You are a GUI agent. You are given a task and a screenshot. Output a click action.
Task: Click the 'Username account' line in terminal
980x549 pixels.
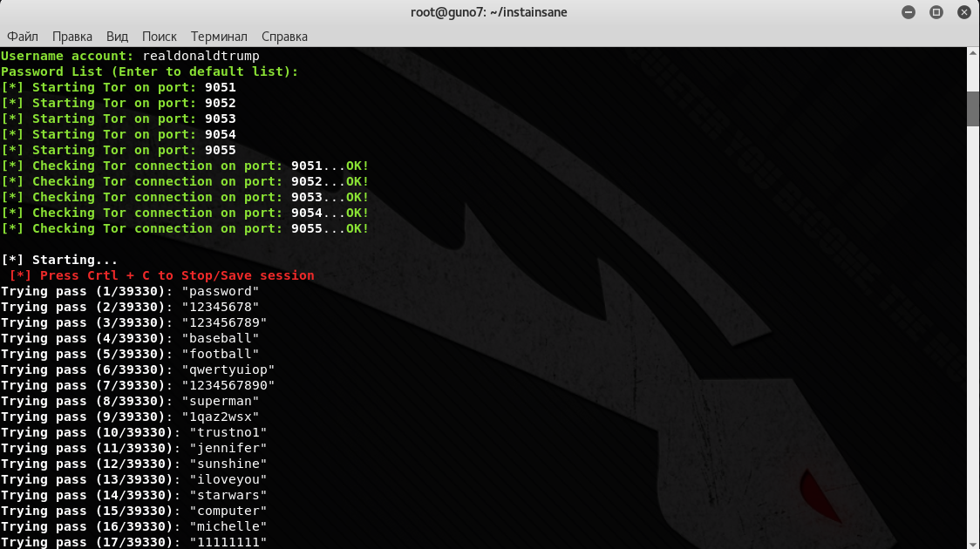130,56
